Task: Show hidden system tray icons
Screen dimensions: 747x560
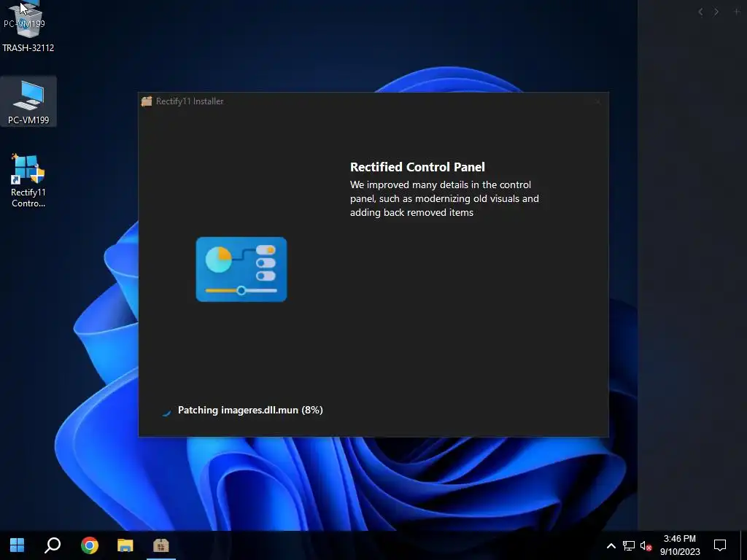Action: point(611,545)
